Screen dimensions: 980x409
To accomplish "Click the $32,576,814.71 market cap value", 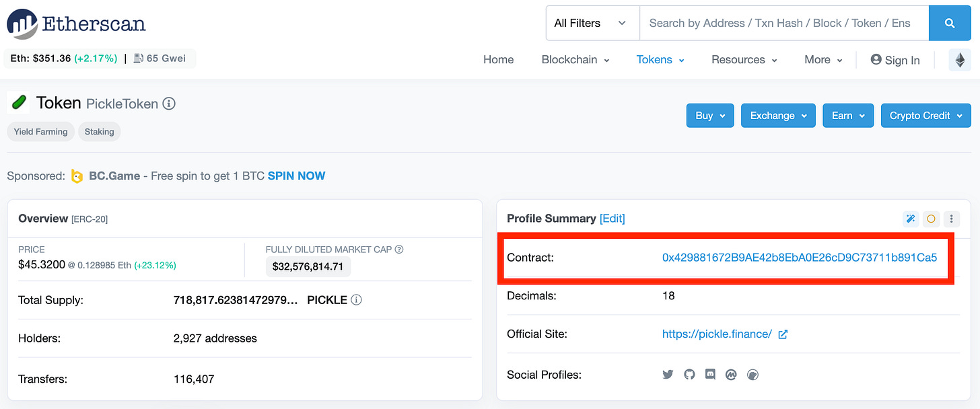I will 308,267.
